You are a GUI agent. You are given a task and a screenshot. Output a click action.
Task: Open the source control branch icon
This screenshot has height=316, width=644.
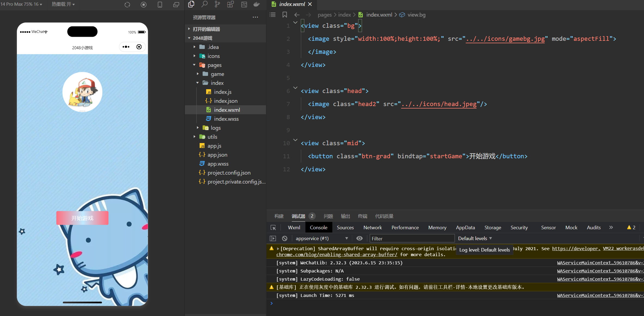point(217,4)
